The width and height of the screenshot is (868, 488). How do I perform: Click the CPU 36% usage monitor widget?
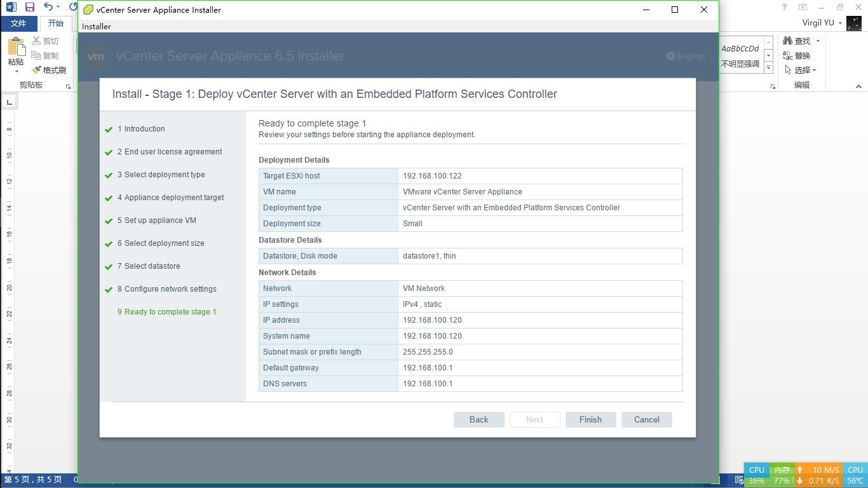click(x=757, y=475)
